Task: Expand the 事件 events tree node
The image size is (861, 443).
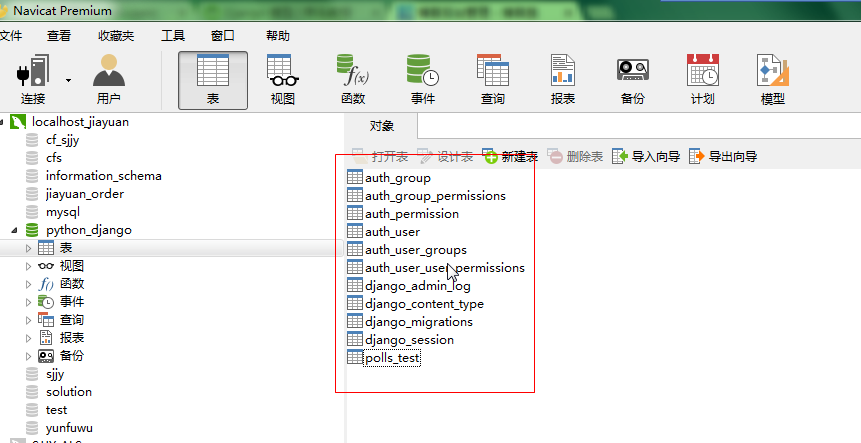Action: 29,302
